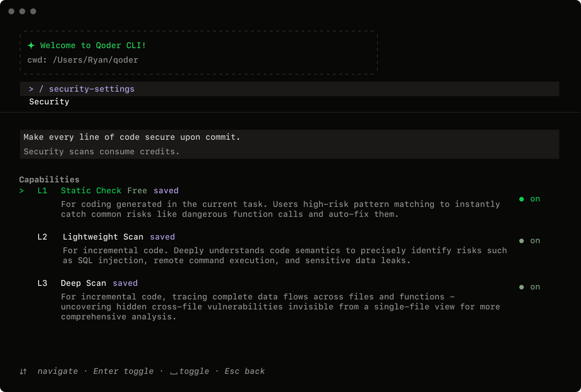The image size is (581, 392).
Task: Select the Deep Scan capability title
Action: (84, 283)
